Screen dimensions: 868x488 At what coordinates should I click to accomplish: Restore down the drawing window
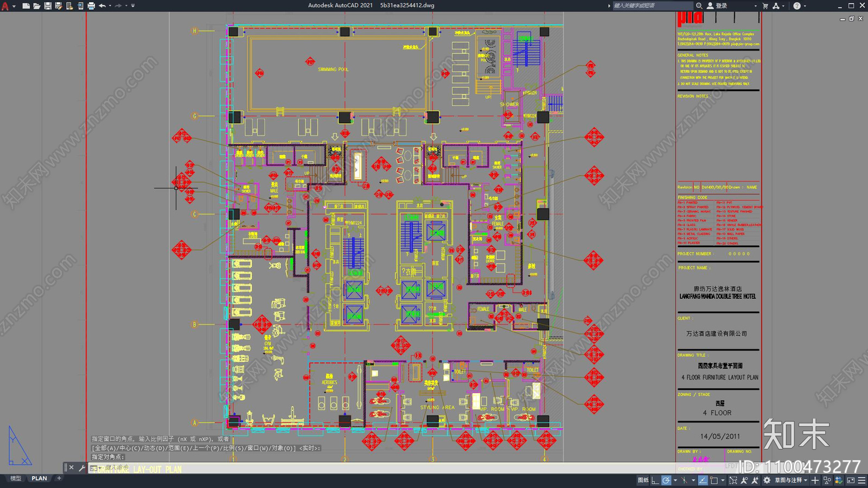click(852, 18)
